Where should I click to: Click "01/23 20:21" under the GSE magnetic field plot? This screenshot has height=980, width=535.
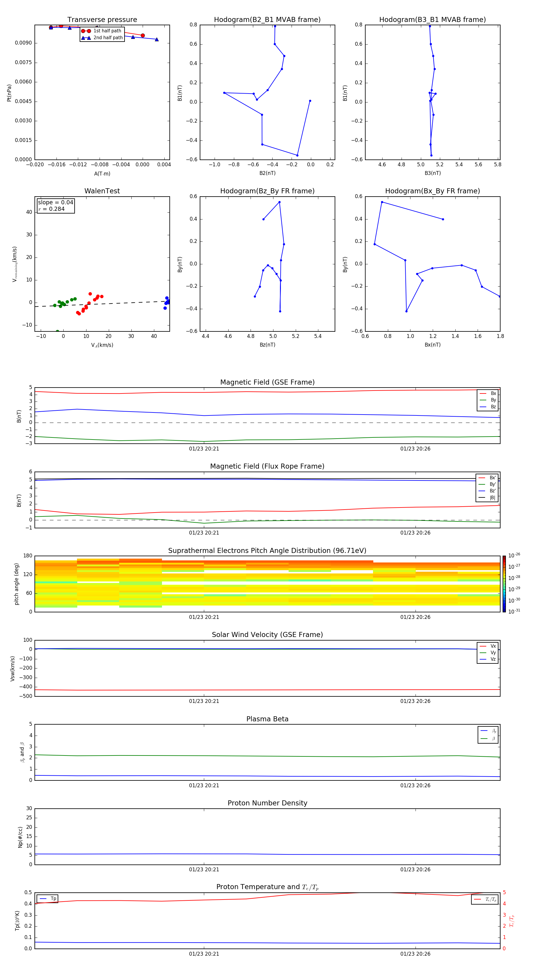point(204,449)
